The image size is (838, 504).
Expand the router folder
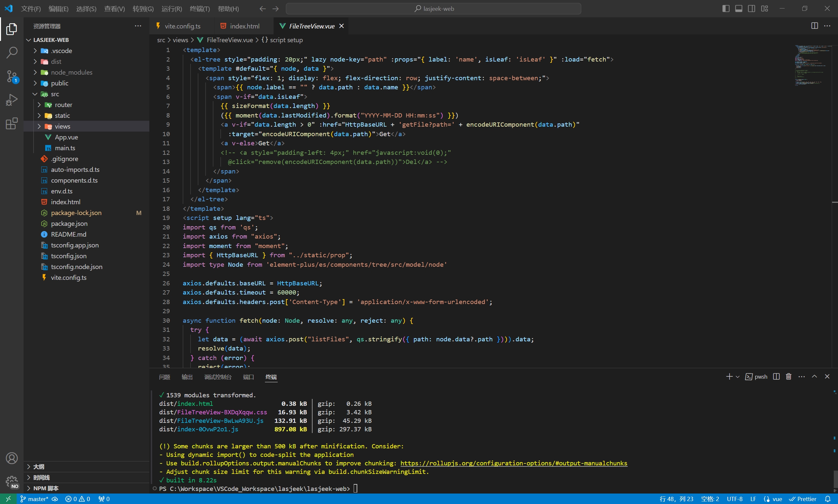coord(39,105)
